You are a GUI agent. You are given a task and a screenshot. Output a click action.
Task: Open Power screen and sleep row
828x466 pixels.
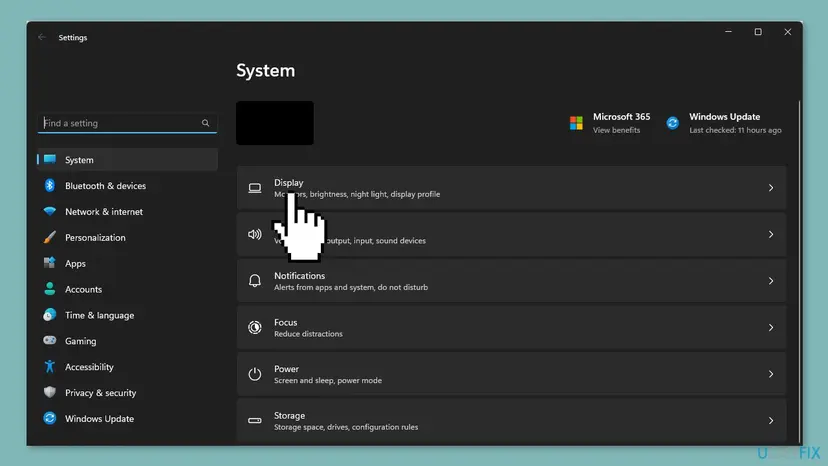pos(511,374)
